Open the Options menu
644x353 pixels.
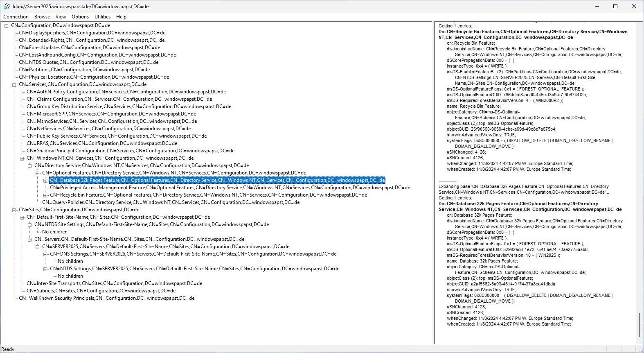click(x=80, y=17)
